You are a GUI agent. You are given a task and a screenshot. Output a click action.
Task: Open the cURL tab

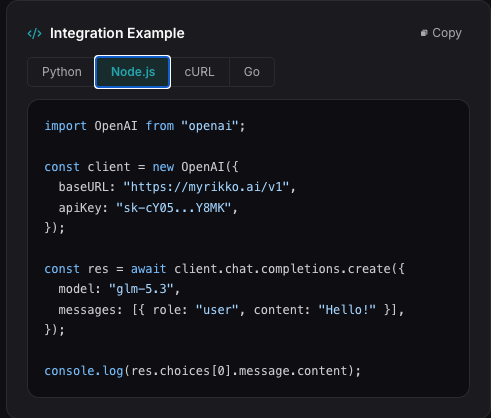tap(199, 72)
